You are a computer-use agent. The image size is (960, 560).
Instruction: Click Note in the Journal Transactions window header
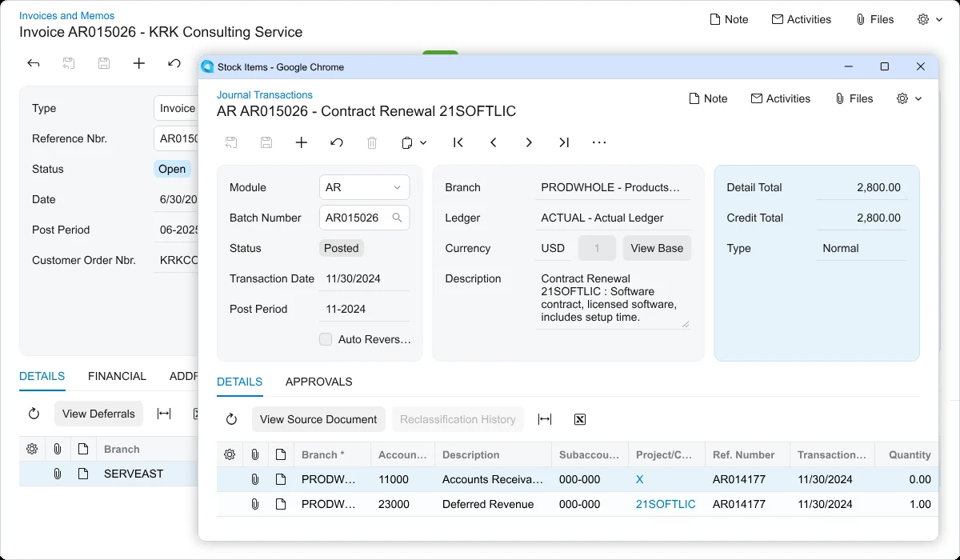pyautogui.click(x=708, y=98)
